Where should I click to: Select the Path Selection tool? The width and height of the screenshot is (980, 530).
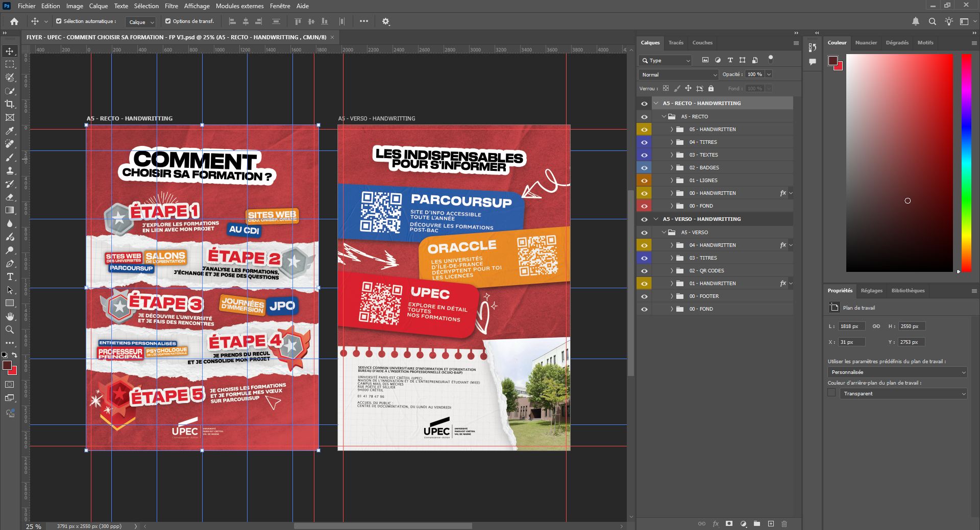10,290
